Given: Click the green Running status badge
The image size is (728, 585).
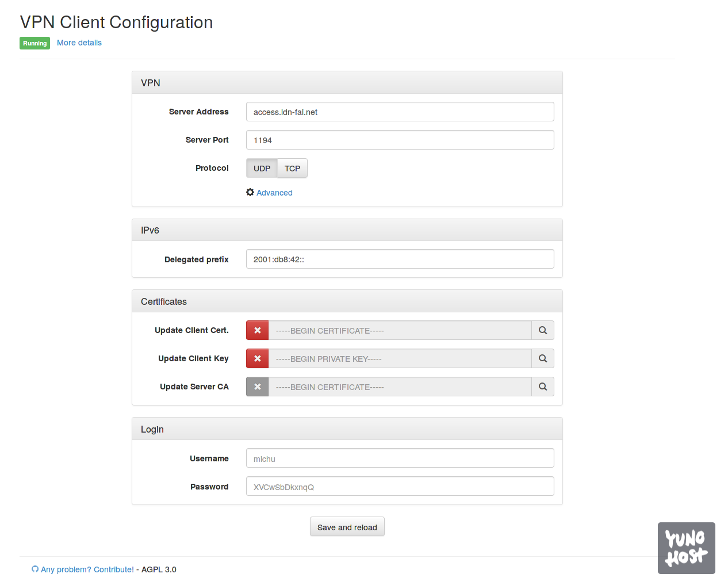Looking at the screenshot, I should (x=35, y=43).
